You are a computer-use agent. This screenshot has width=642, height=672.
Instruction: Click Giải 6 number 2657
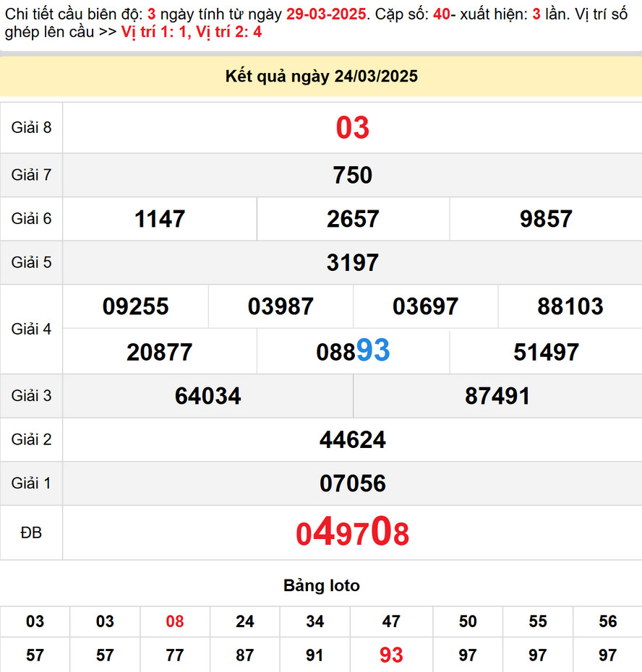[352, 219]
